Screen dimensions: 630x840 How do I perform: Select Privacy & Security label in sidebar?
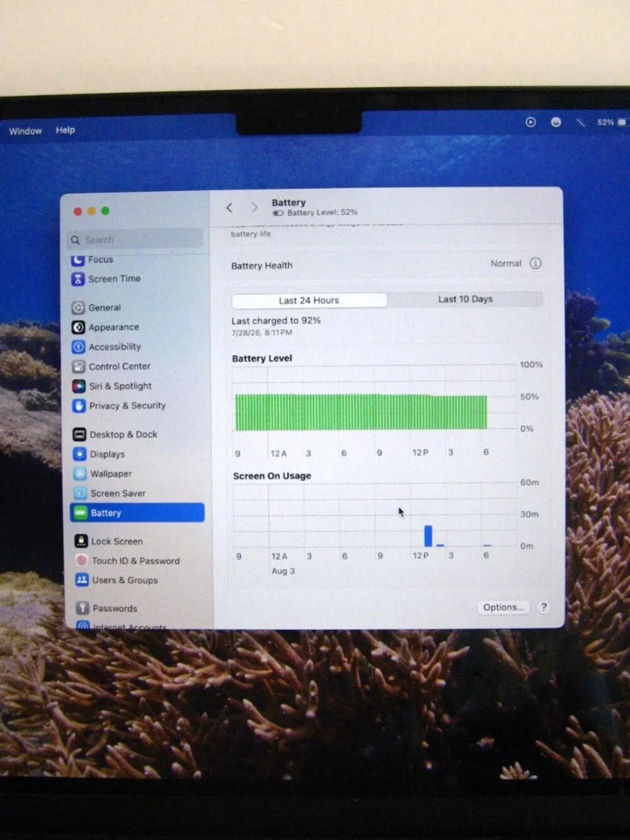point(127,406)
